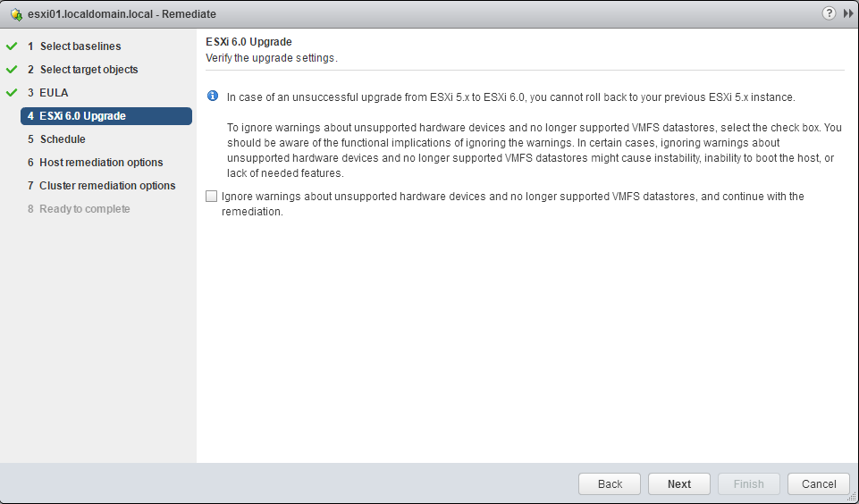The width and height of the screenshot is (859, 504).
Task: Enable the Ignore warnings about unsupported hardware checkbox
Action: pyautogui.click(x=212, y=197)
